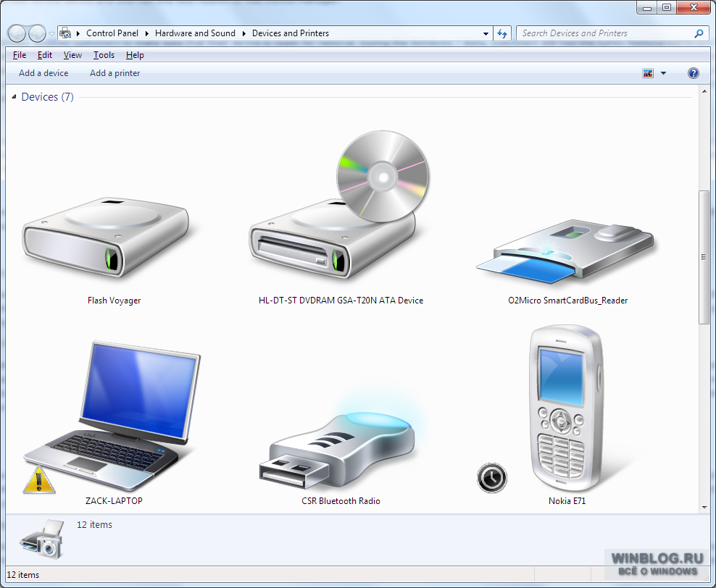Click the search magnifier icon
The image size is (716, 588).
click(699, 33)
